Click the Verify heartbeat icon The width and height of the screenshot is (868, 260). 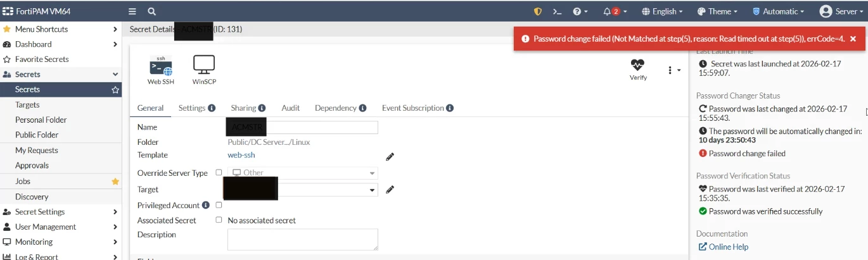coord(638,70)
